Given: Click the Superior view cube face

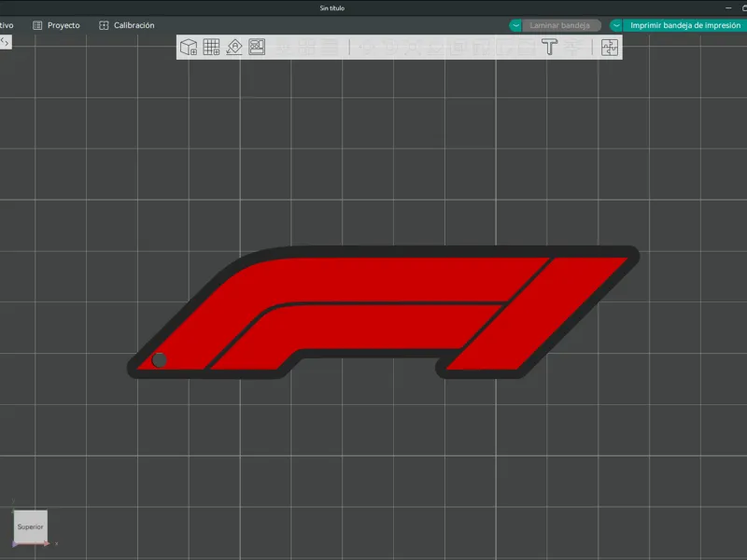Looking at the screenshot, I should 31,526.
